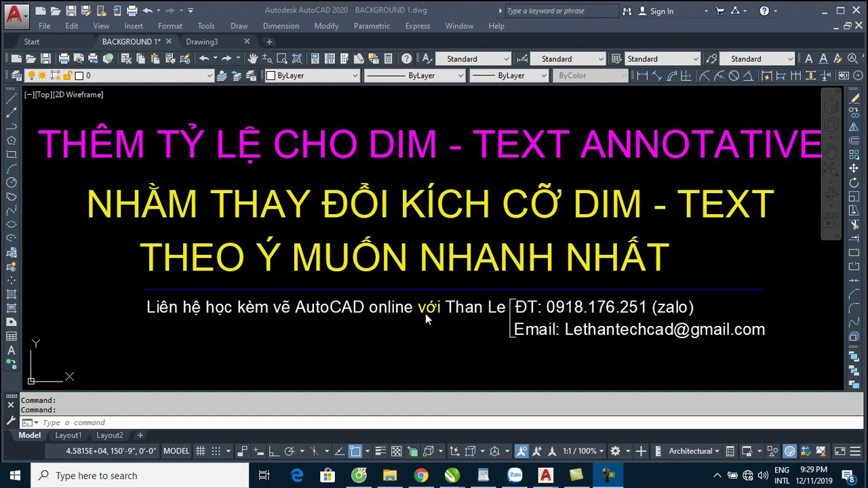Select the Hatch tool in the Draw toolbar
The image size is (868, 488).
(12, 294)
